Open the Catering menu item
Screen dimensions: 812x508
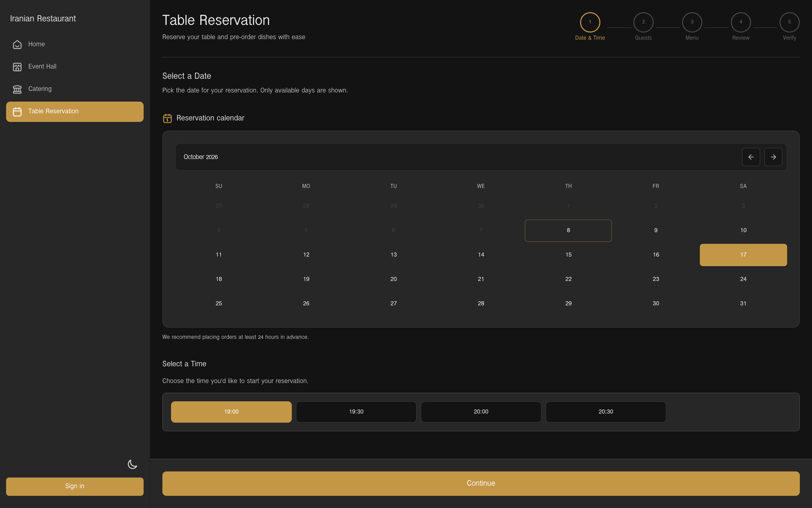click(75, 89)
